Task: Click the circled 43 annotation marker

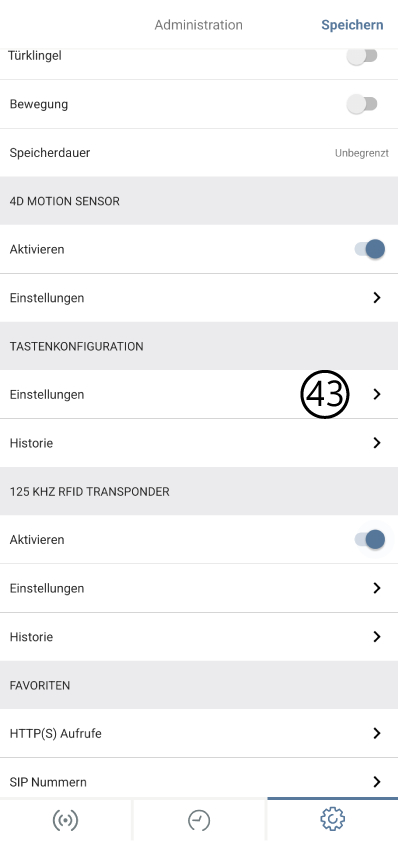Action: 325,395
